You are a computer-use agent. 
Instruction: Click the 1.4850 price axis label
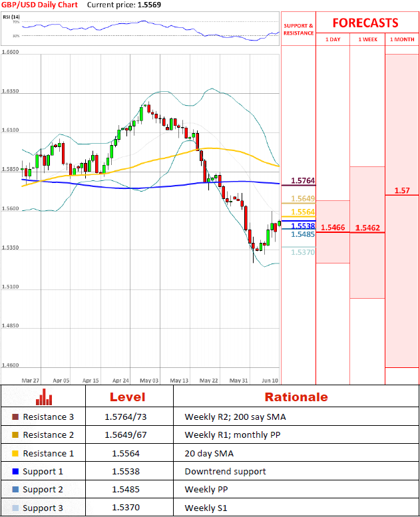click(x=10, y=325)
